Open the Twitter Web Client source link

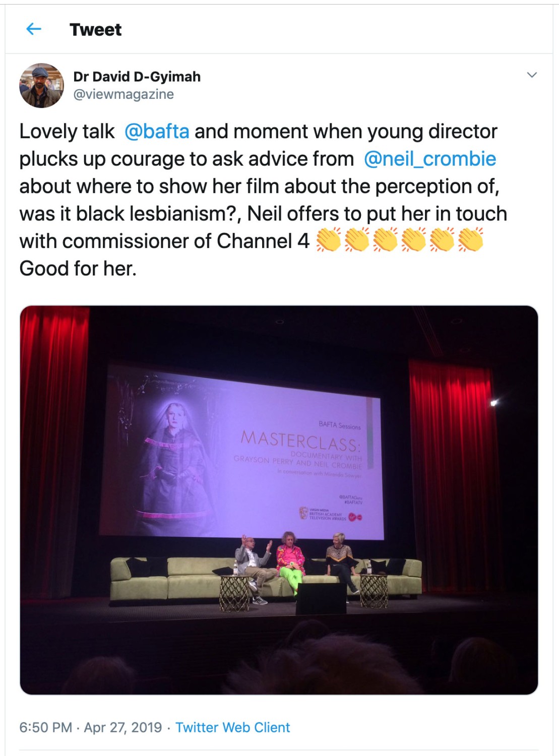pyautogui.click(x=232, y=727)
